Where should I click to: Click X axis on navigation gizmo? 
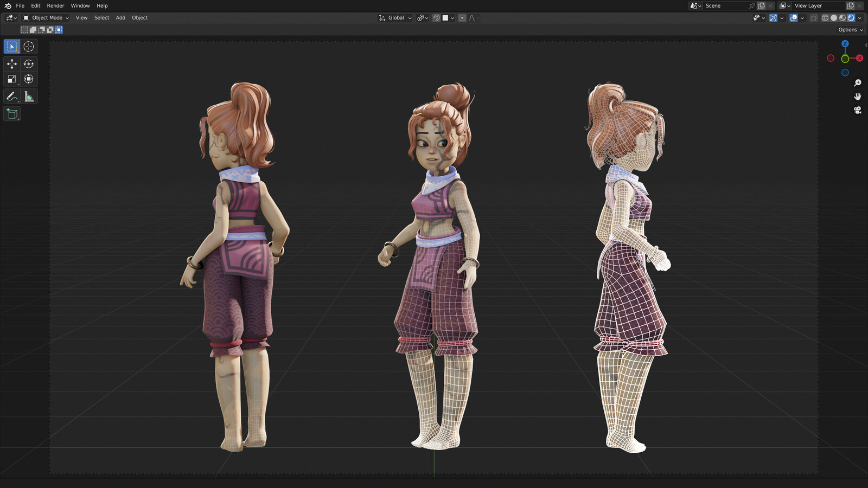click(x=860, y=58)
